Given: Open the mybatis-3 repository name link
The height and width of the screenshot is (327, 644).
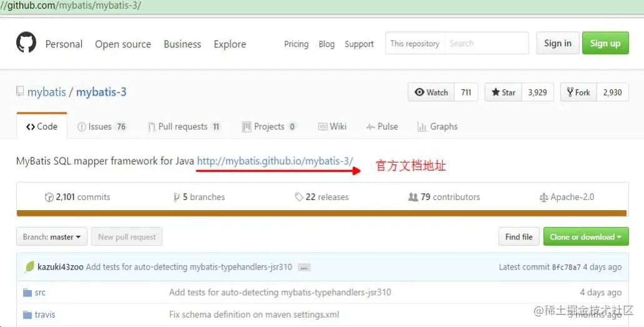Looking at the screenshot, I should [x=101, y=92].
